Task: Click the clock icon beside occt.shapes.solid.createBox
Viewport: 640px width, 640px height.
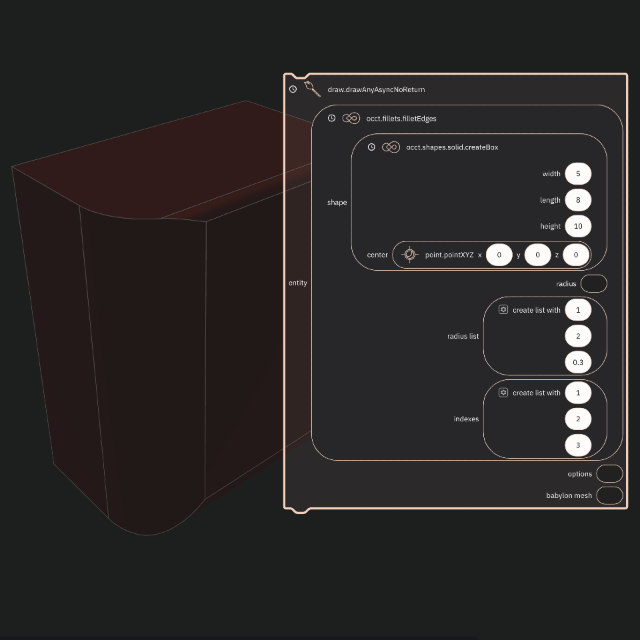Action: [372, 147]
